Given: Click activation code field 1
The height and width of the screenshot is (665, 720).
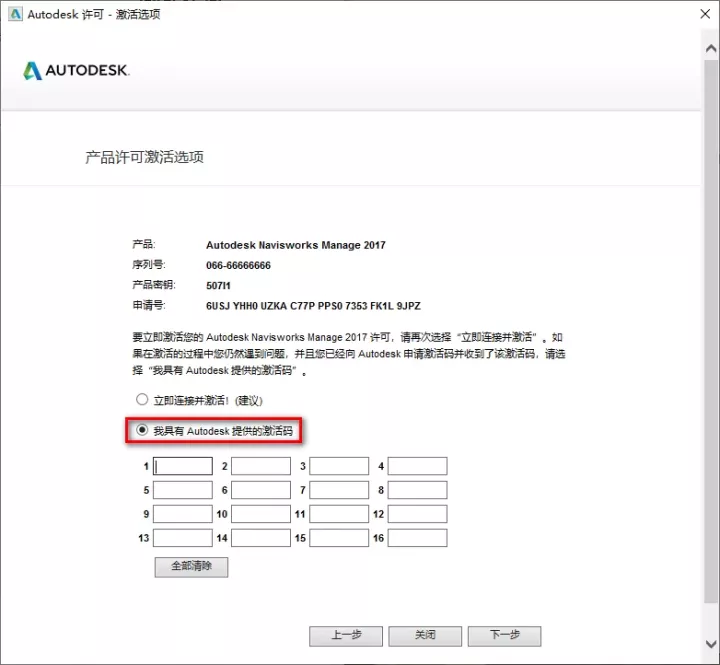Looking at the screenshot, I should coord(183,466).
